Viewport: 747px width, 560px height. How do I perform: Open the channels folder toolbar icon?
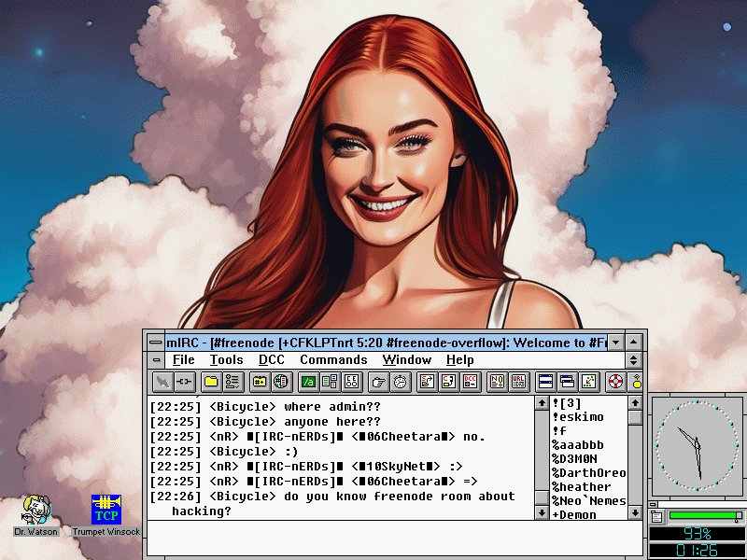point(211,381)
